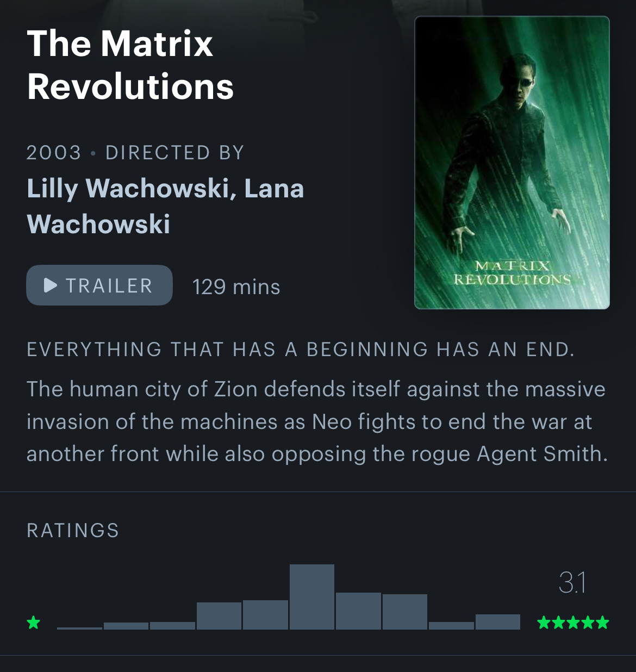The height and width of the screenshot is (672, 636).
Task: View the Matrix Revolutions poster
Action: [x=512, y=163]
